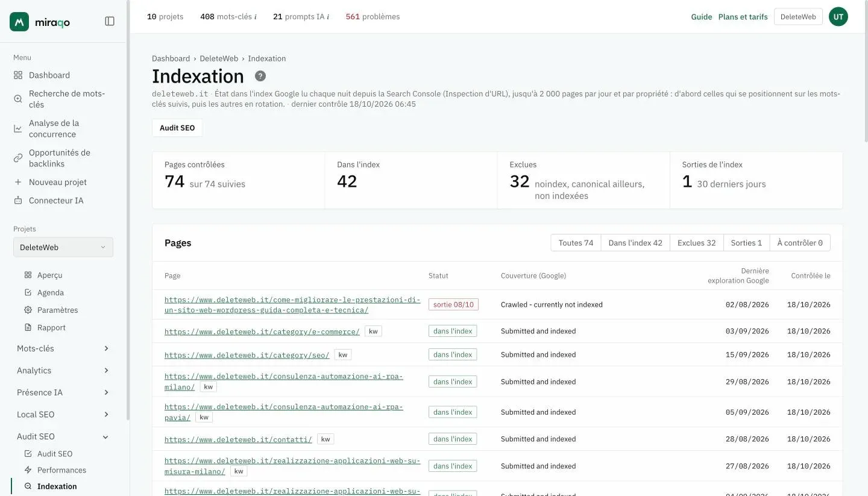Expand the Analytics section

pos(63,371)
